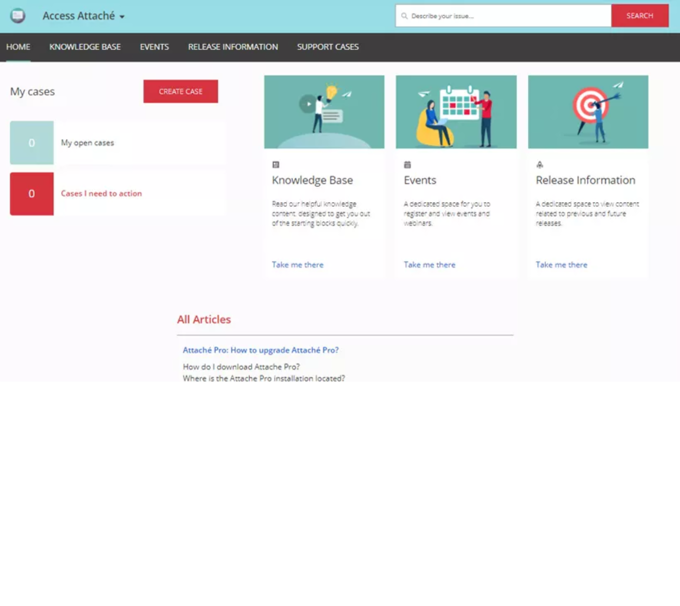Click the Knowledge Base card title

pyautogui.click(x=312, y=180)
